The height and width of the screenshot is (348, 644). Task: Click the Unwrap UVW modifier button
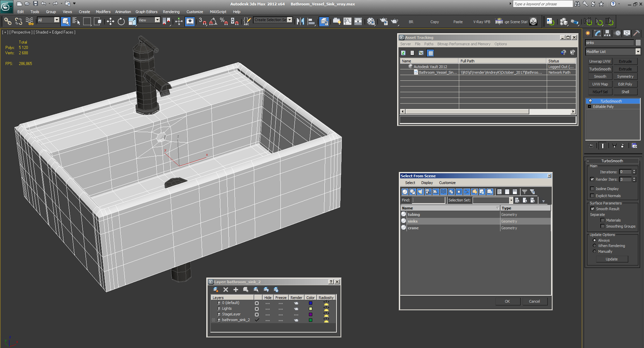pyautogui.click(x=600, y=61)
